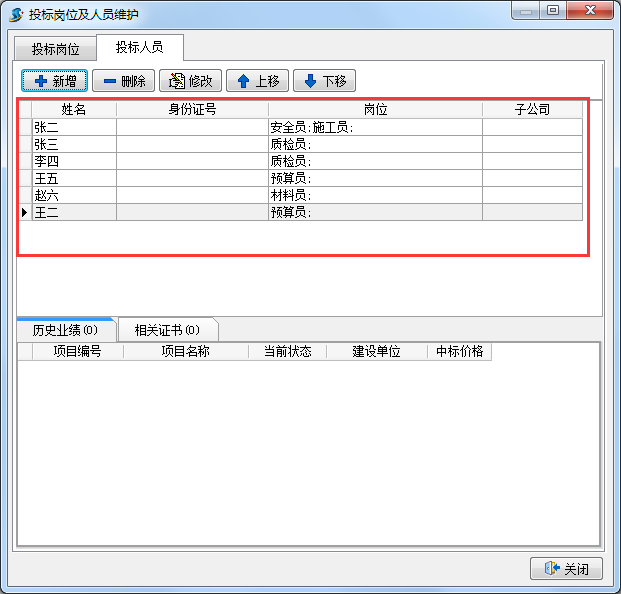Switch to the 投标岗位 tab
The image size is (621, 594).
coord(55,48)
